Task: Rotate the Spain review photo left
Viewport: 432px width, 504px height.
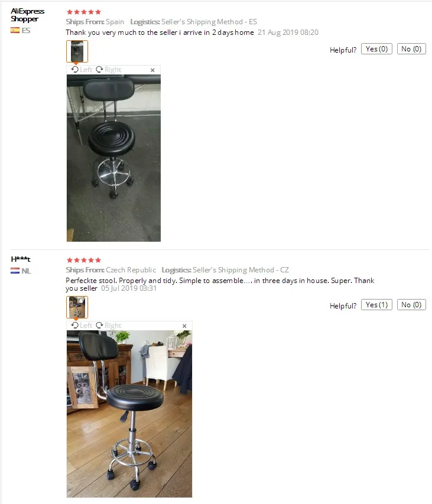Action: click(x=82, y=70)
